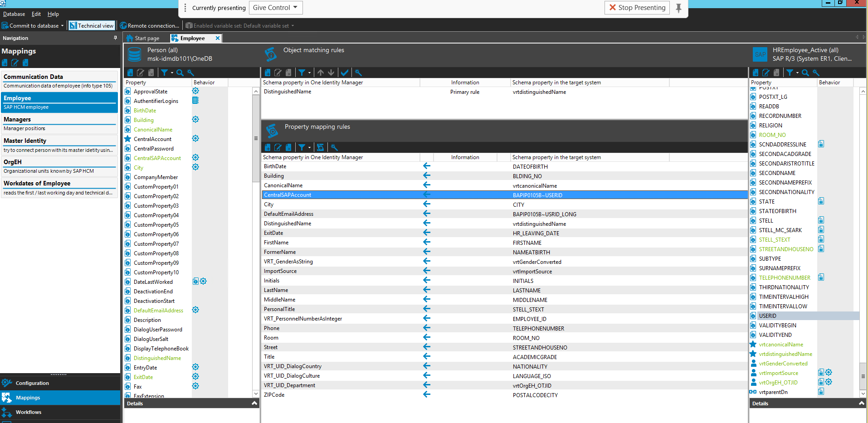Screen dimensions: 868x423
Task: Expand the Commit to database dropdown arrow
Action: click(63, 26)
